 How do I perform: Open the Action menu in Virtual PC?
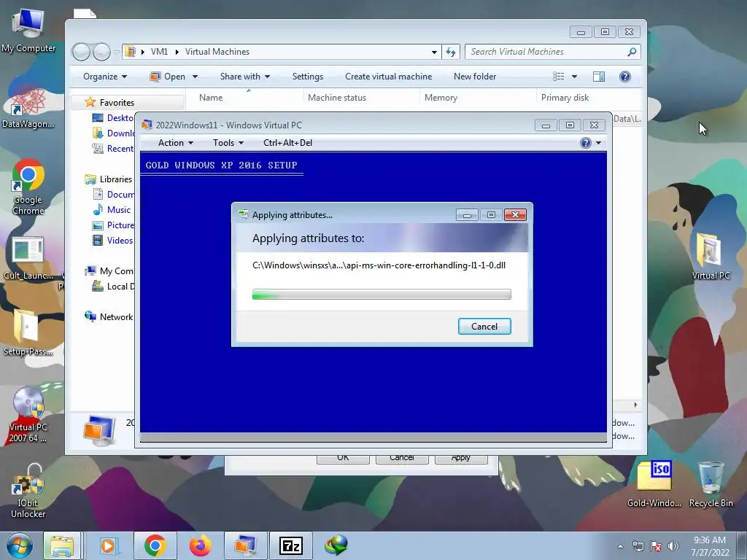click(175, 143)
